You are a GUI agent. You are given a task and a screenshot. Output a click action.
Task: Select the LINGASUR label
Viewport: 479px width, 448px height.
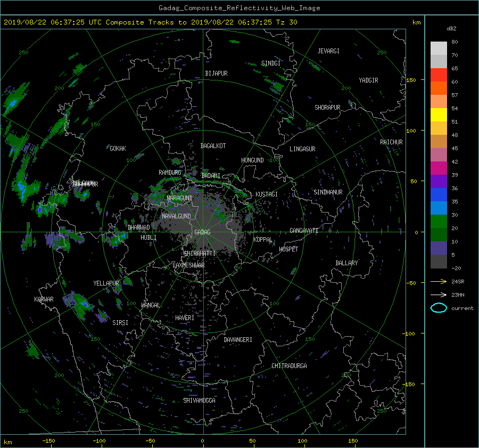(302, 149)
